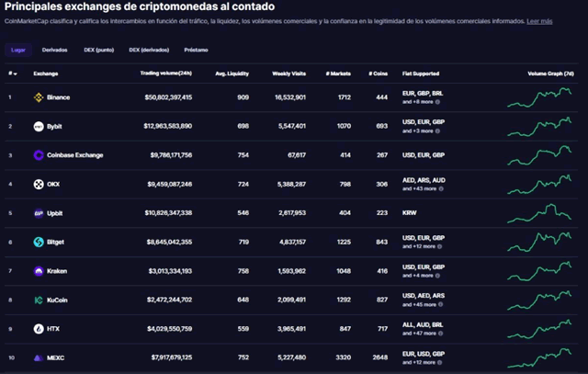Select the Préstamo tab
The image size is (588, 374).
pyautogui.click(x=195, y=50)
